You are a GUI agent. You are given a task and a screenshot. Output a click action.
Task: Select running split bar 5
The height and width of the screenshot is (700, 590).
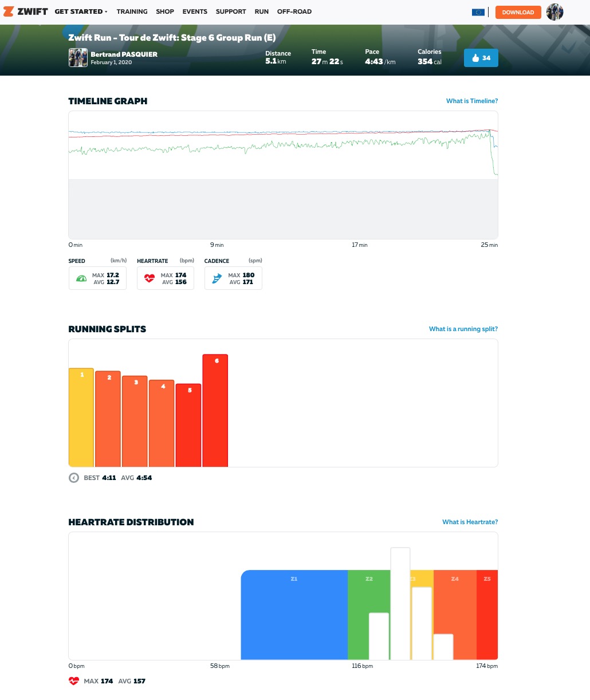188,426
